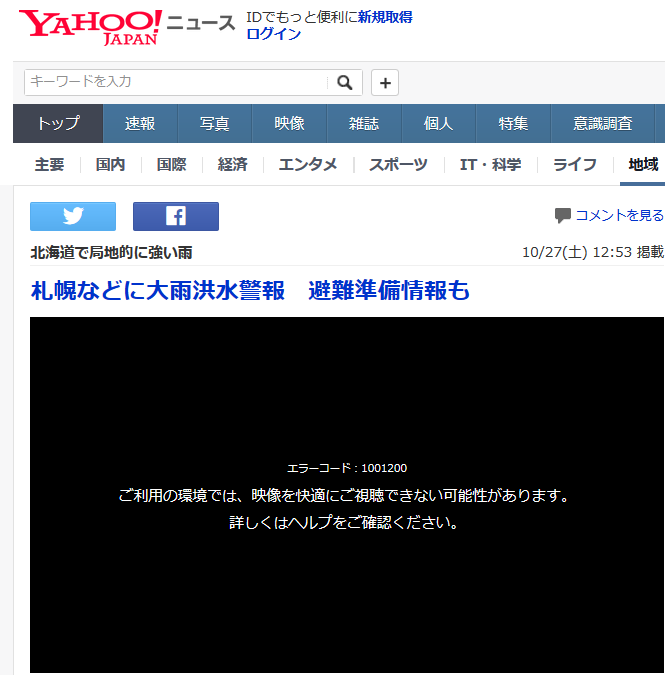This screenshot has width=665, height=675.
Task: Share the article on Facebook
Action: coord(176,216)
